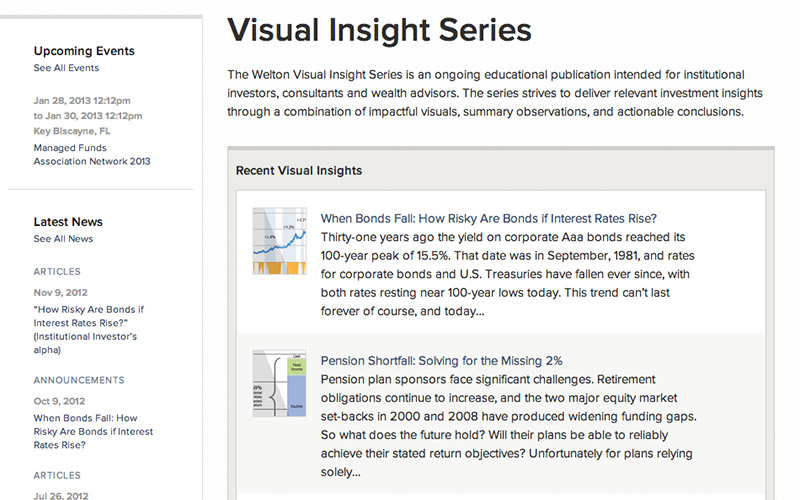Open Managed Funds Association Network 2013 event
This screenshot has height=500, width=800.
[91, 154]
